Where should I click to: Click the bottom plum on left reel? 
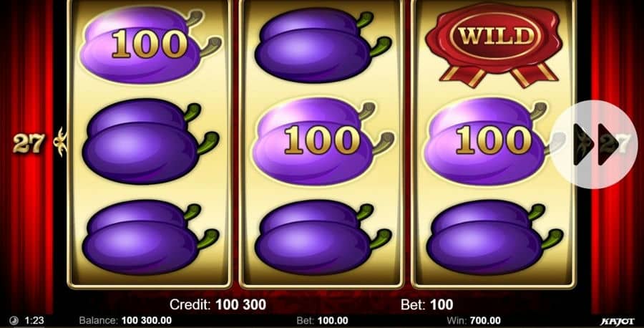click(151, 237)
